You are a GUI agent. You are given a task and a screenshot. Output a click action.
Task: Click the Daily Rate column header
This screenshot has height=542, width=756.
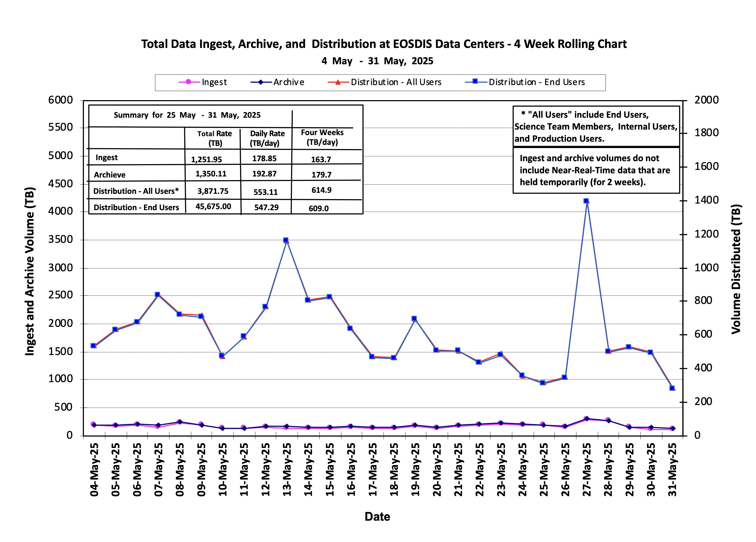[x=267, y=138]
